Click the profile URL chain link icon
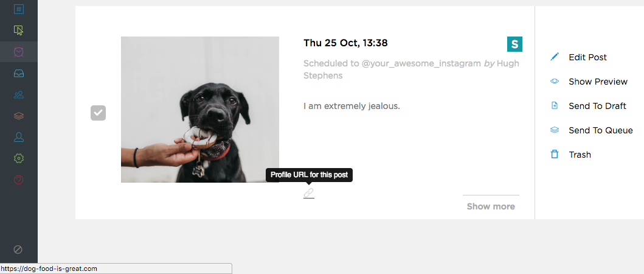The width and height of the screenshot is (644, 274). tap(309, 192)
